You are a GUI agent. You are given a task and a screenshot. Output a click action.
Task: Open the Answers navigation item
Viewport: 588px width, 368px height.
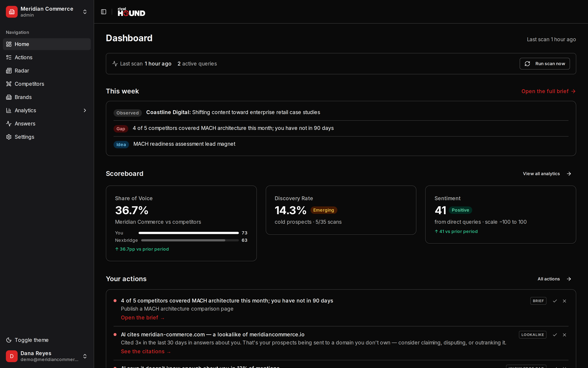(47, 124)
